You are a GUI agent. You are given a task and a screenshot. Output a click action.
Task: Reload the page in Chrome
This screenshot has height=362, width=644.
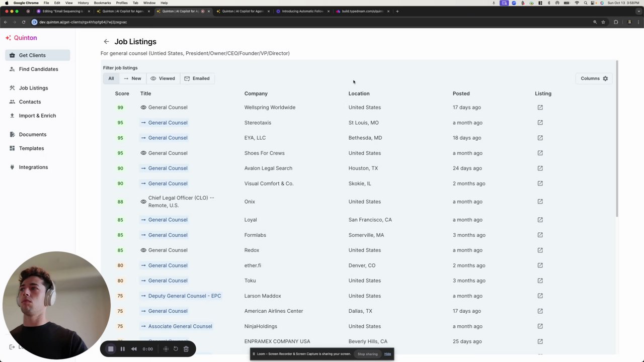[23, 22]
